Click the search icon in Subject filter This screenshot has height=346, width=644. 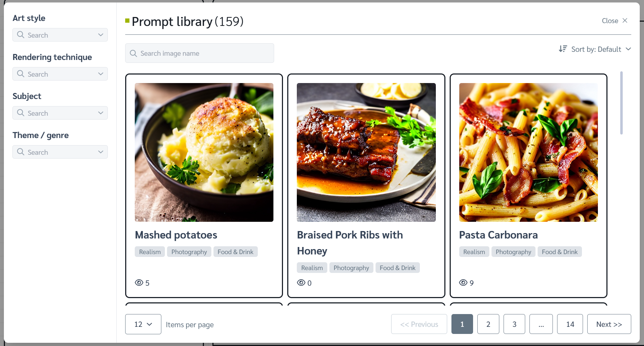[21, 113]
